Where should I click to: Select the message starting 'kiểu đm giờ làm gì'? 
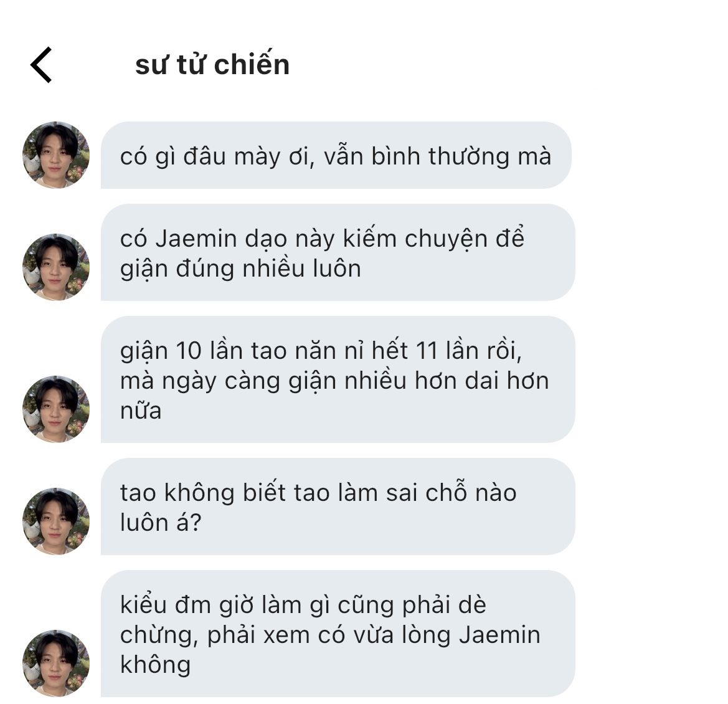coord(338,634)
